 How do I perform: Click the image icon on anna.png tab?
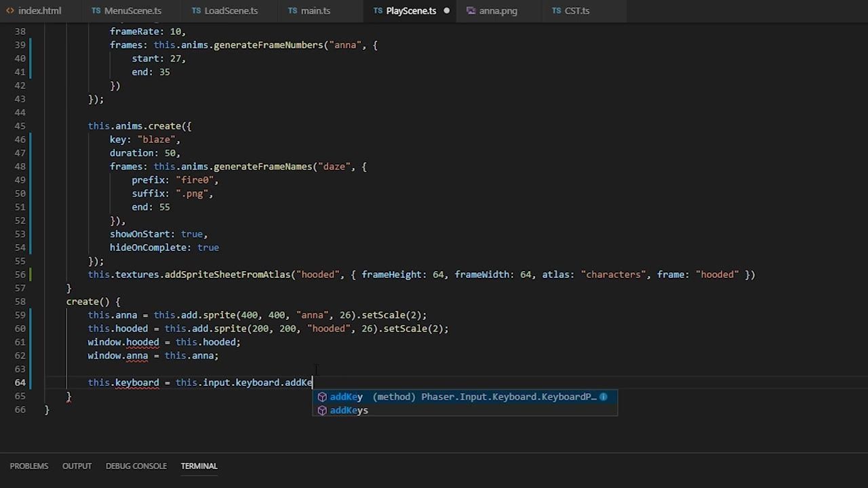(x=471, y=11)
